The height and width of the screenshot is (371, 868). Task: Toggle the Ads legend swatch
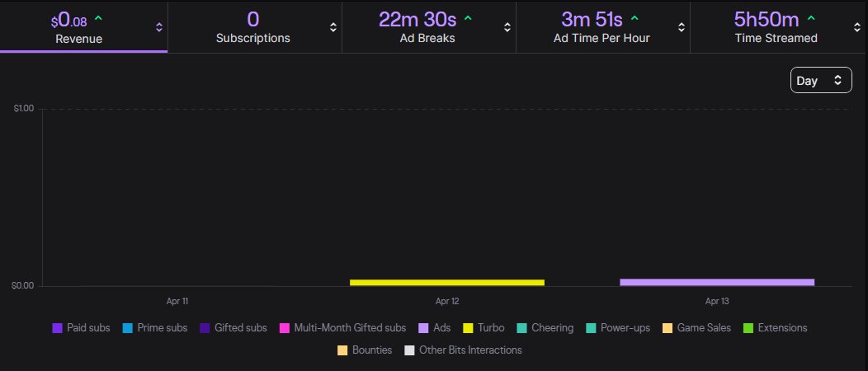tap(423, 328)
